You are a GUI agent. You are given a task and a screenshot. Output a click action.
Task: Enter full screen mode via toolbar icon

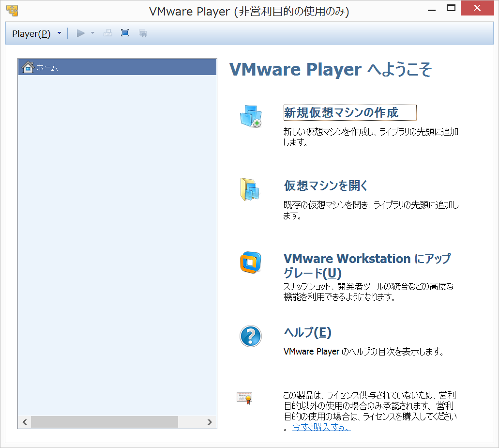click(x=125, y=33)
